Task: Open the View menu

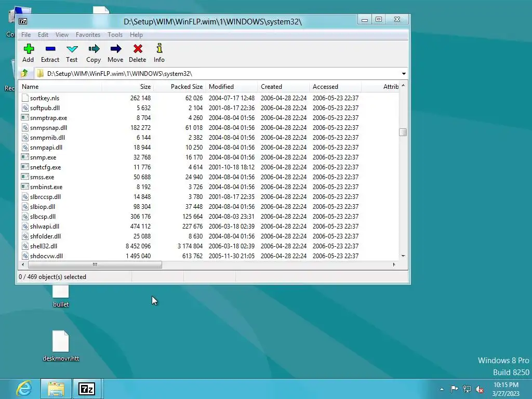Action: [62, 35]
